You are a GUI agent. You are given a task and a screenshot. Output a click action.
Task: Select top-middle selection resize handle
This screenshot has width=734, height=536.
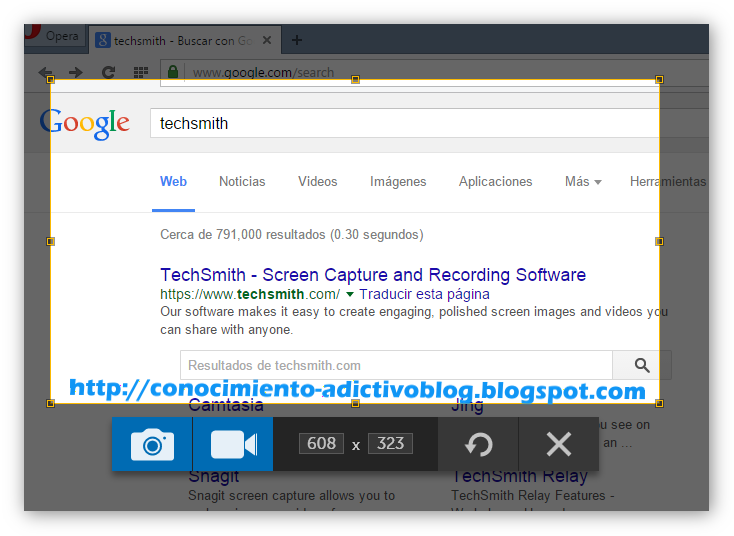pos(355,80)
